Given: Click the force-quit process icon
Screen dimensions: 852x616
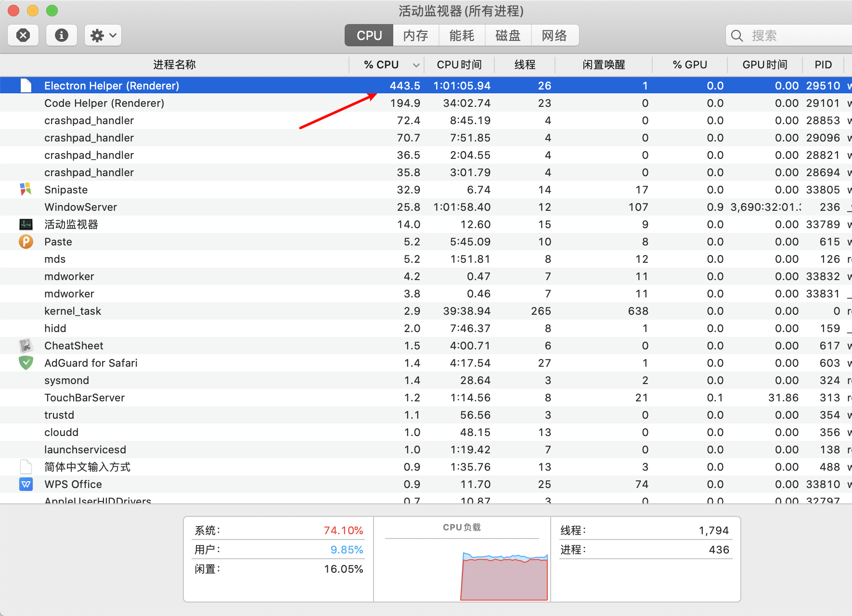Looking at the screenshot, I should [23, 35].
